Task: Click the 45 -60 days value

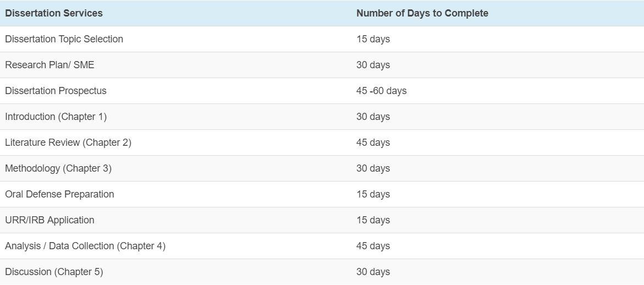Action: (381, 91)
